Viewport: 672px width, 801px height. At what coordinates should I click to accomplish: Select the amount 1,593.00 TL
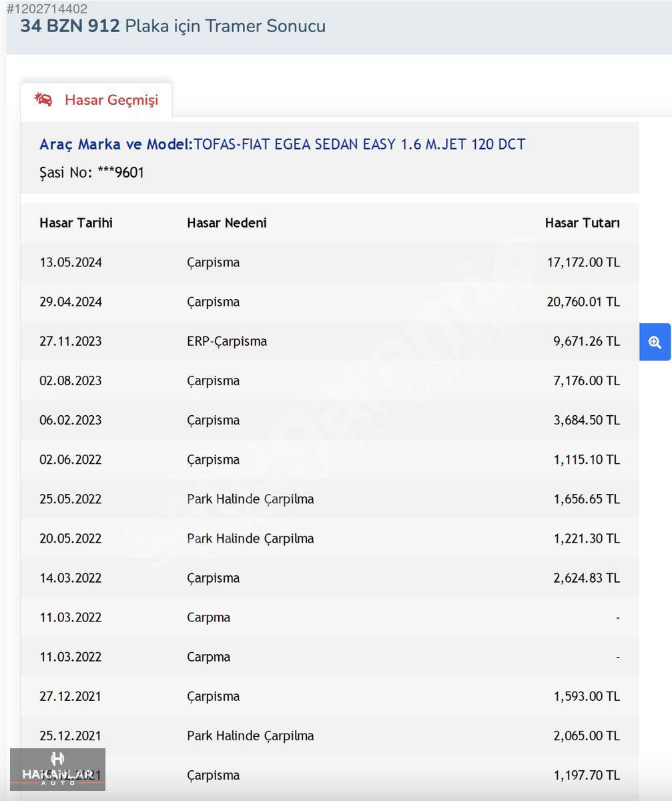[x=587, y=696]
